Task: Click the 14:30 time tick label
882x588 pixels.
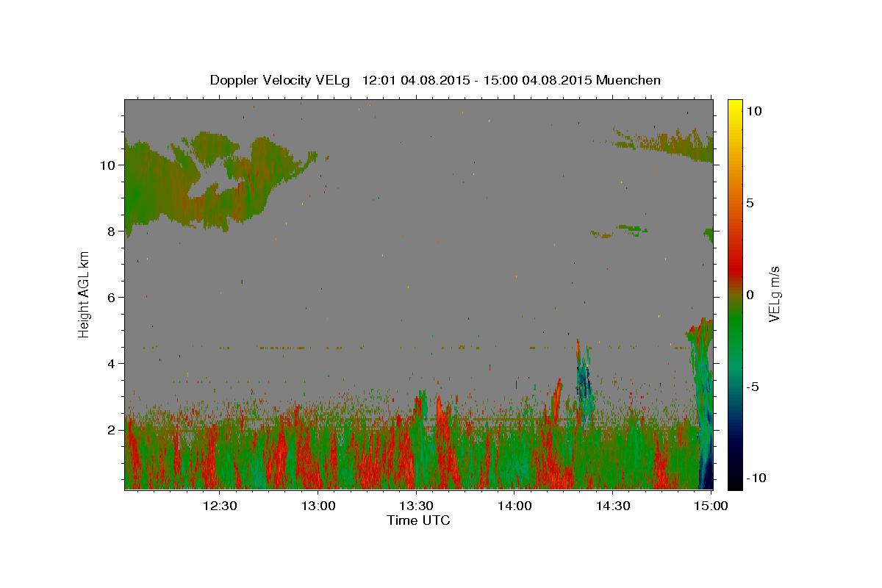Action: coord(613,506)
